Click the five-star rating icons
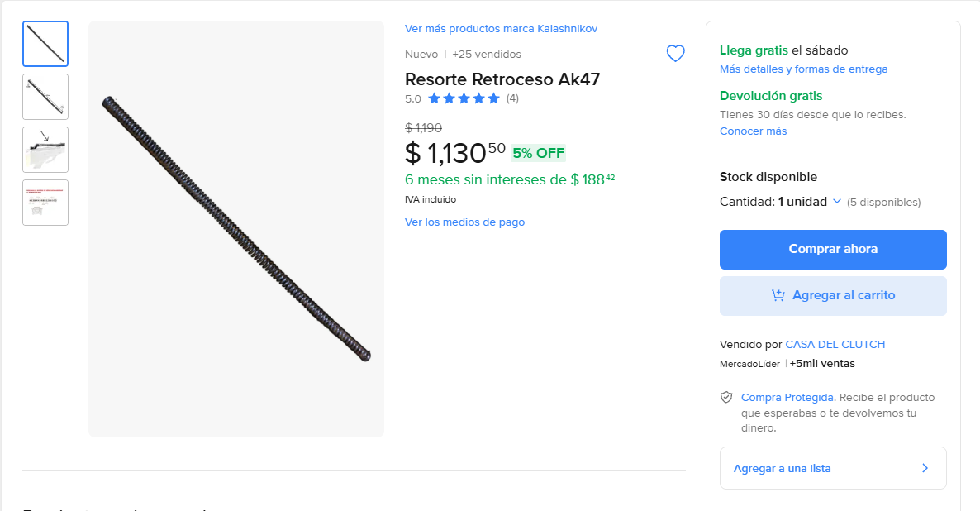980x511 pixels. click(464, 98)
